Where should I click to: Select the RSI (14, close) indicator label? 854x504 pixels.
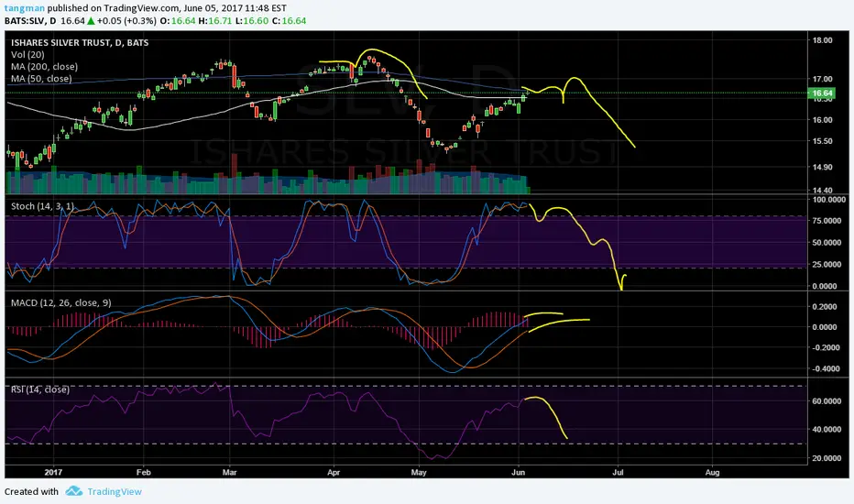pos(40,389)
